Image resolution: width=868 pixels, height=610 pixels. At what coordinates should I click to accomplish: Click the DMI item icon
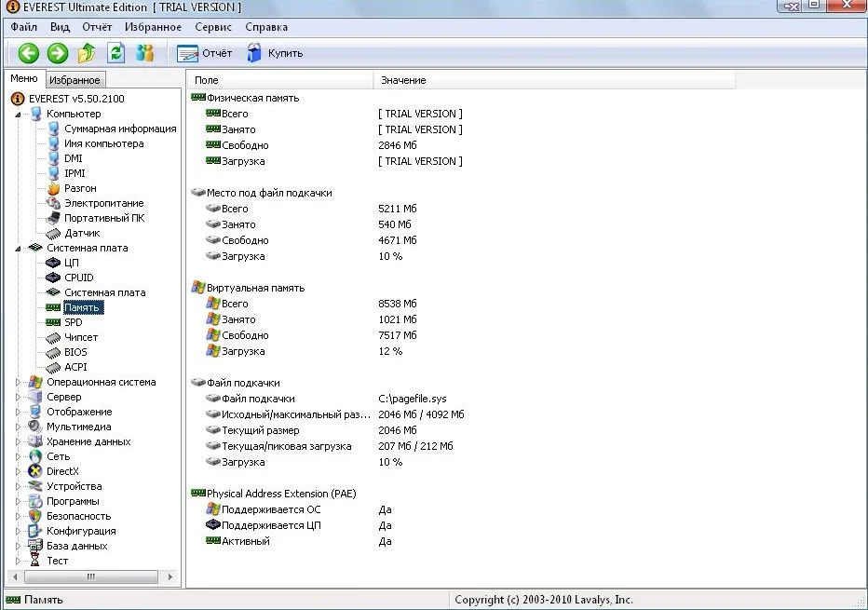pyautogui.click(x=53, y=158)
